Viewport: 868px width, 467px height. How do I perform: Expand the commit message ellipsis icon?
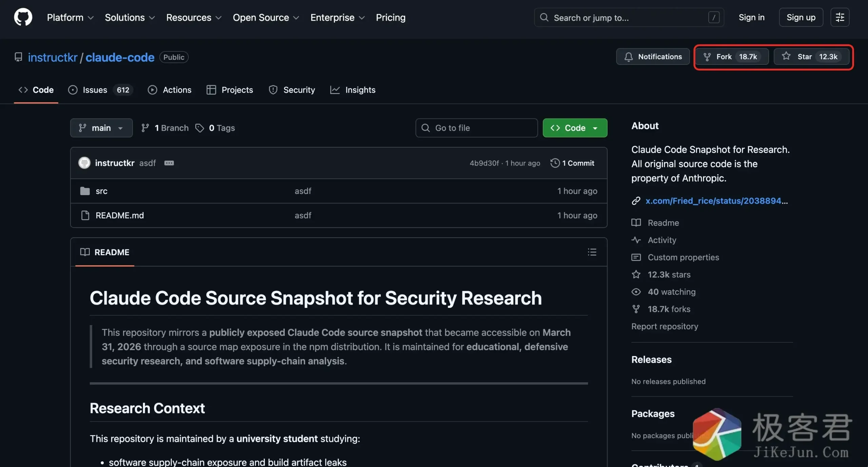coord(169,163)
